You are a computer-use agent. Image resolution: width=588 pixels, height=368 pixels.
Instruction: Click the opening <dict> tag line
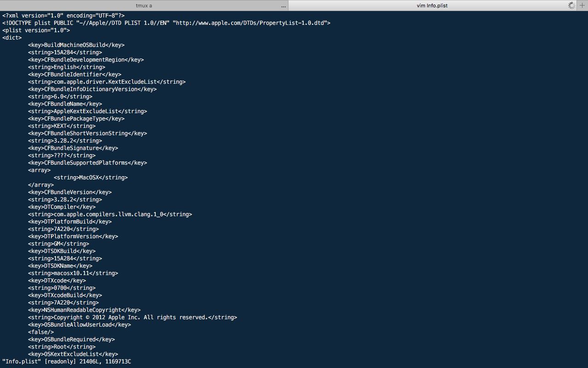[12, 38]
